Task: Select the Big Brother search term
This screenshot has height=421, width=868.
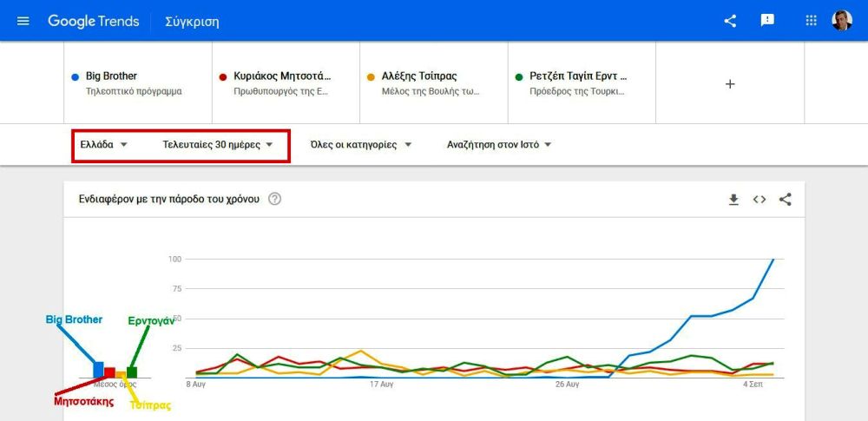Action: [138, 82]
